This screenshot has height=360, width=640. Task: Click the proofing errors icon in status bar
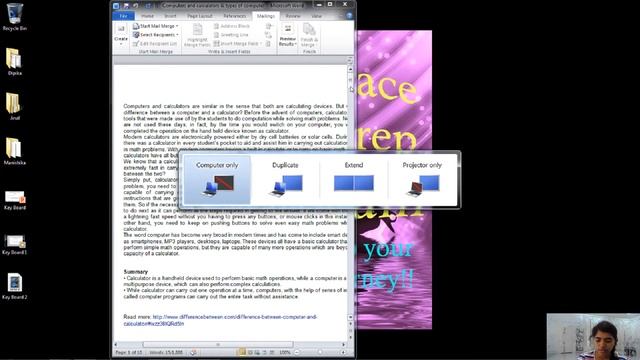pyautogui.click(x=193, y=352)
